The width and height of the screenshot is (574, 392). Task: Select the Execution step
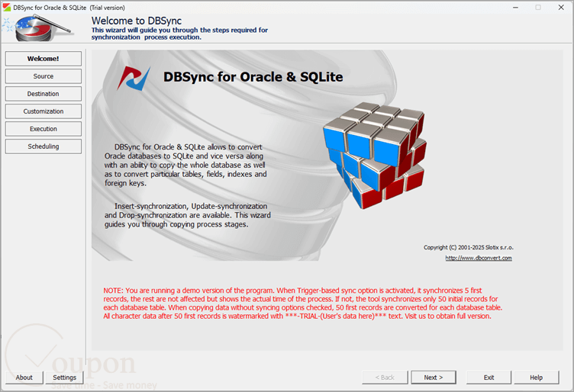point(44,129)
